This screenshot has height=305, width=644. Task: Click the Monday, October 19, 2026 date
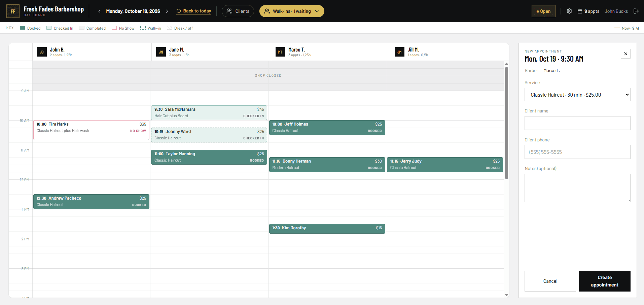133,11
